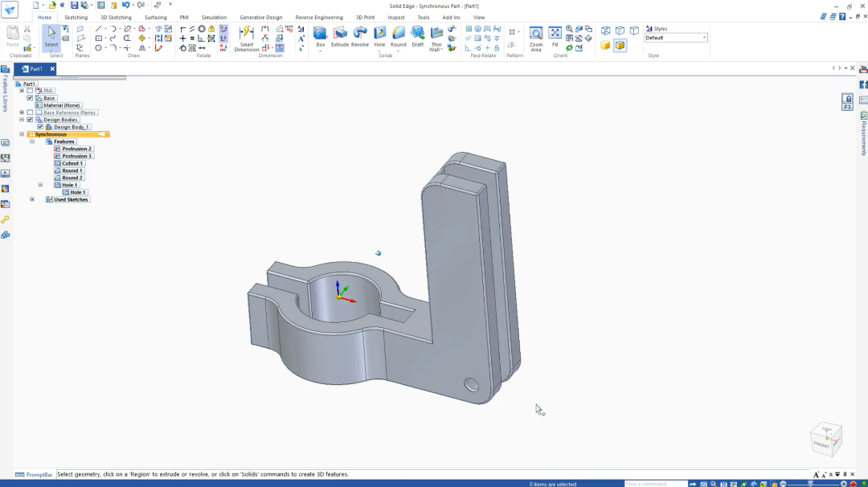This screenshot has width=868, height=487.
Task: Activate the Zoom Area tool
Action: [536, 39]
